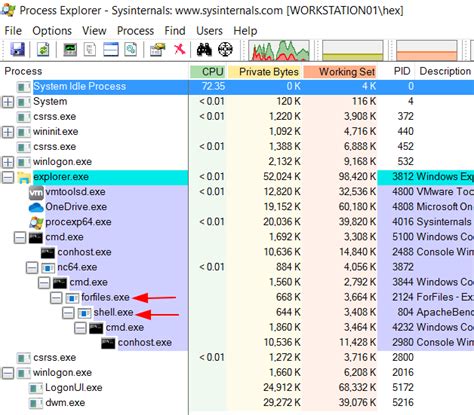The height and width of the screenshot is (415, 474).
Task: Open the Find menu
Action: (175, 31)
